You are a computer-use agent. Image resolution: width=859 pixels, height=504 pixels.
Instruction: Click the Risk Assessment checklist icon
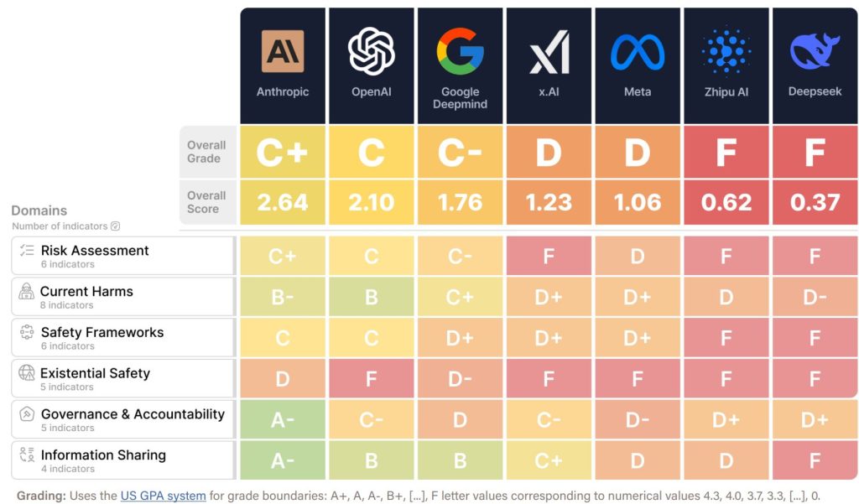[27, 251]
